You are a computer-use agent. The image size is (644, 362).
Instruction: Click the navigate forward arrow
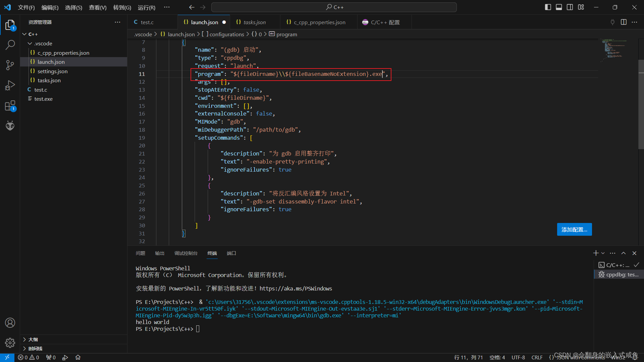(x=203, y=7)
